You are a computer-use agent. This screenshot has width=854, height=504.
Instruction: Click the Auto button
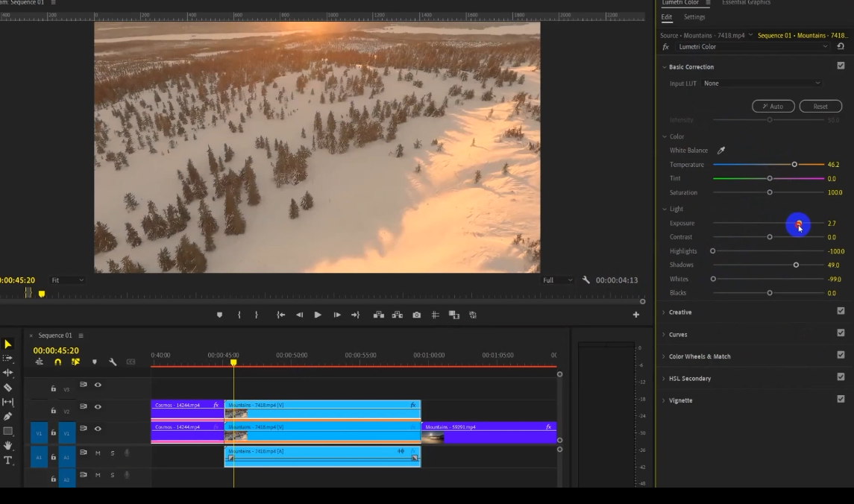[773, 107]
